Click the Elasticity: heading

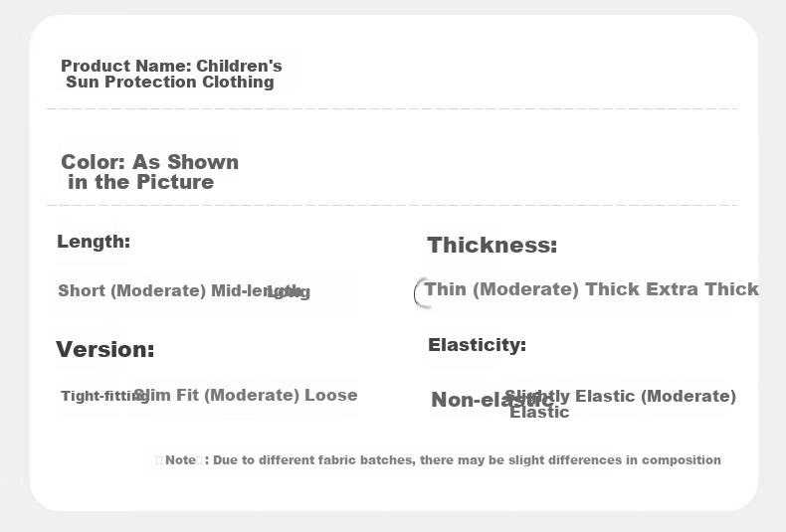point(477,345)
